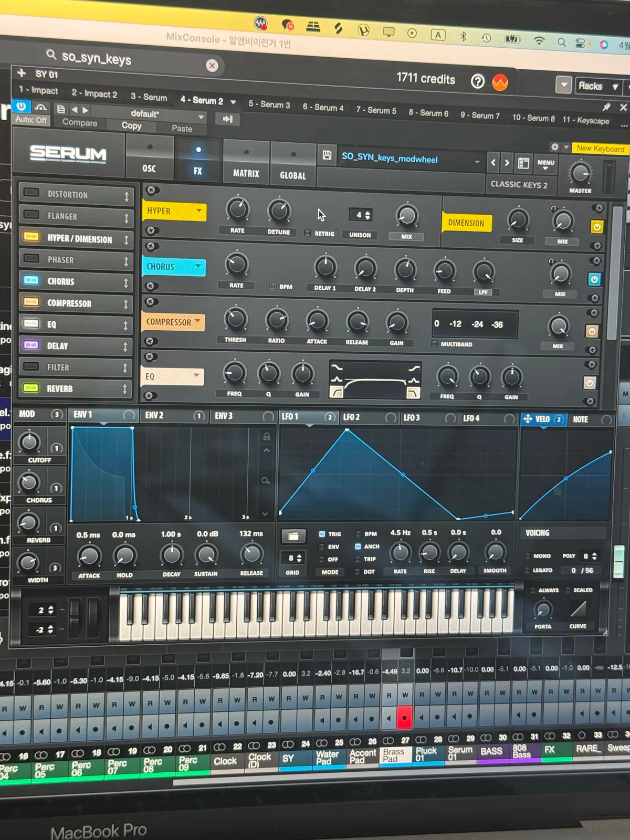Click the Compare button

pyautogui.click(x=80, y=122)
